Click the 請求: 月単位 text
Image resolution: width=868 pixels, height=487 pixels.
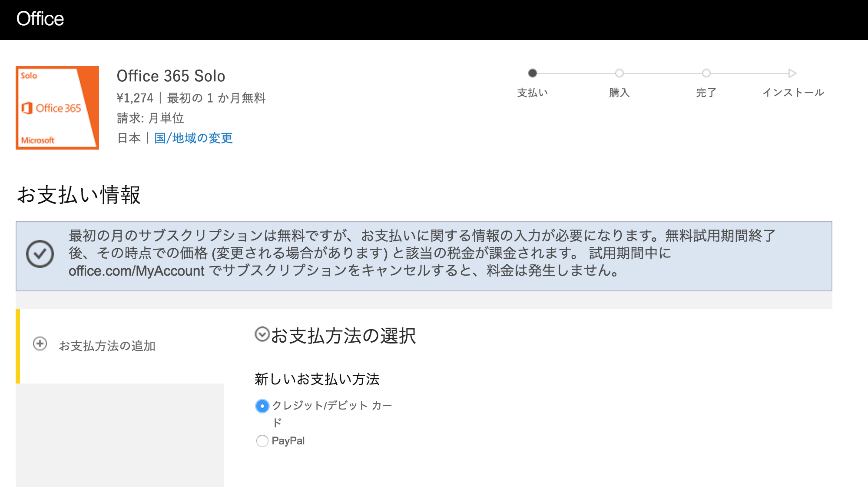(x=150, y=118)
